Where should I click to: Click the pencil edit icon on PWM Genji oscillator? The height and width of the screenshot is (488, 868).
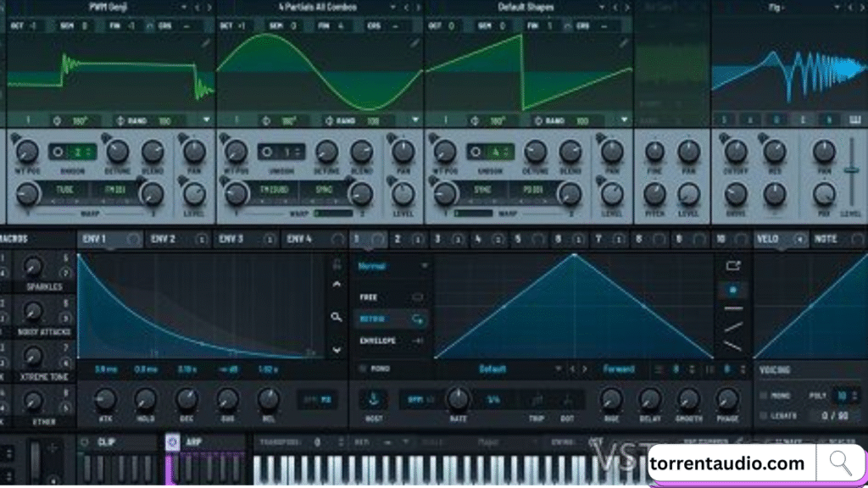tap(205, 42)
